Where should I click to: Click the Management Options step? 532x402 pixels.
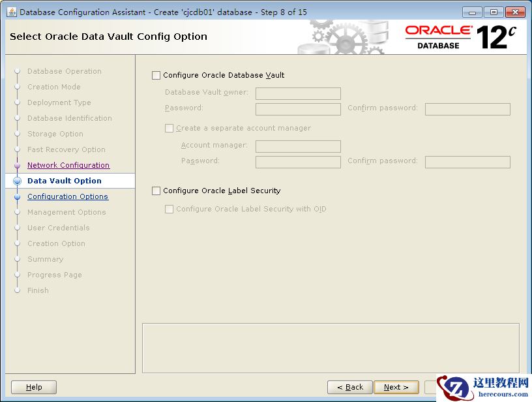click(x=66, y=212)
